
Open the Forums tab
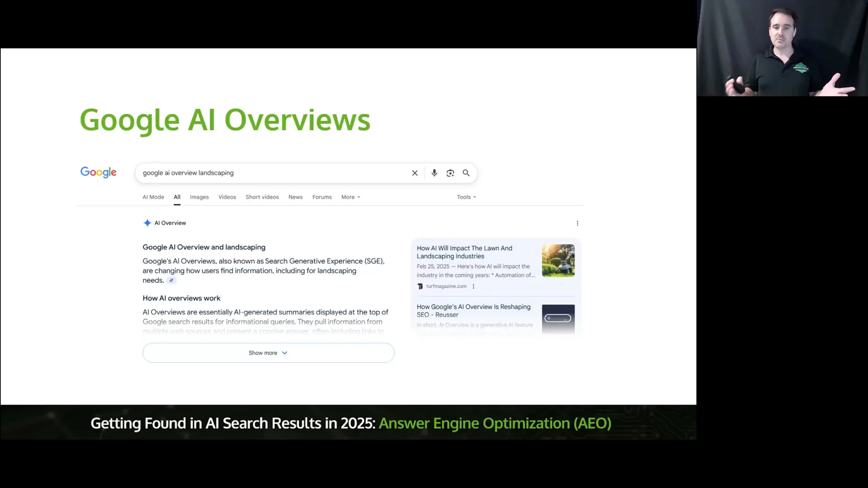pos(322,197)
